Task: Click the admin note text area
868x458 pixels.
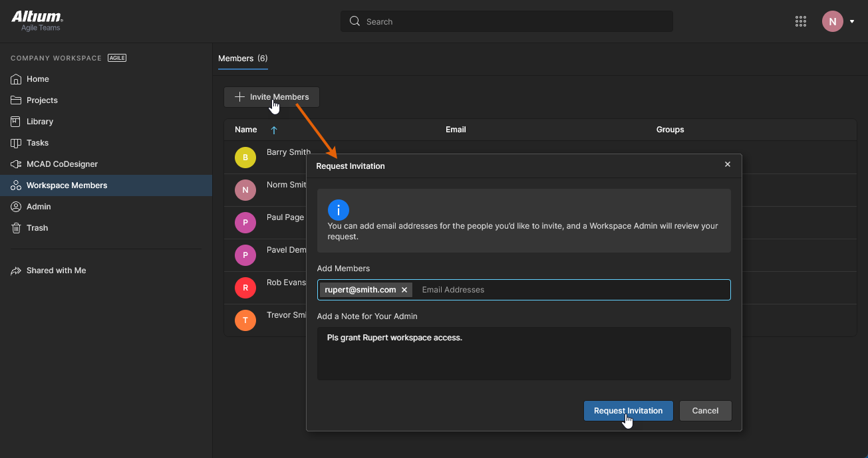Action: 523,354
